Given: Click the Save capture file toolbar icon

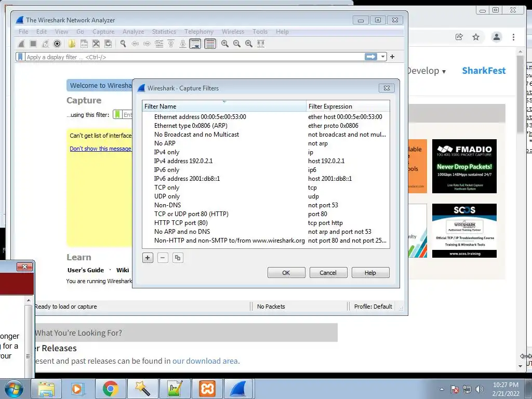Looking at the screenshot, I should [84, 44].
